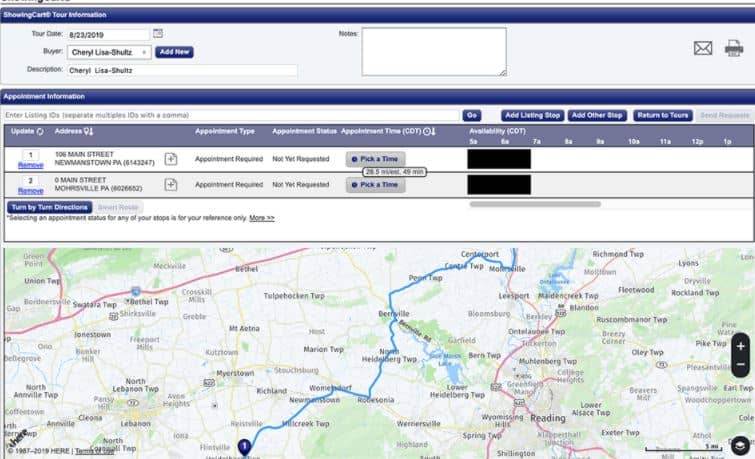Sort by address using the Address pin icon

tap(88, 131)
